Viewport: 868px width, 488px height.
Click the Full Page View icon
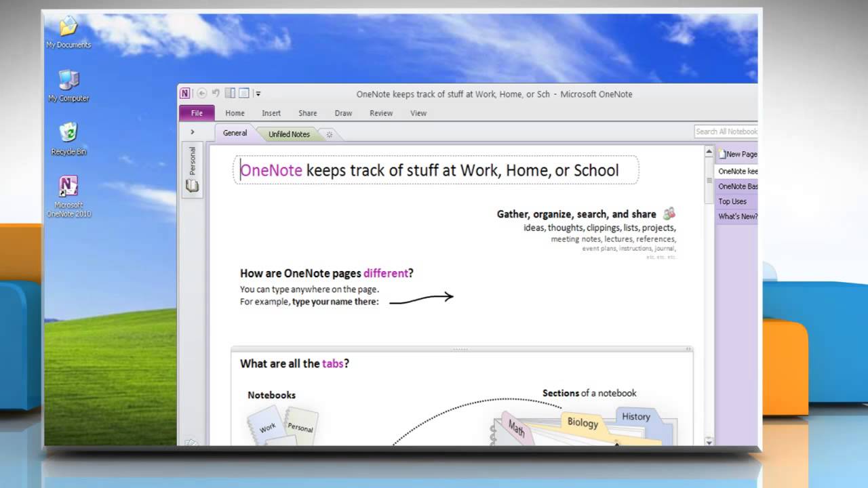244,94
